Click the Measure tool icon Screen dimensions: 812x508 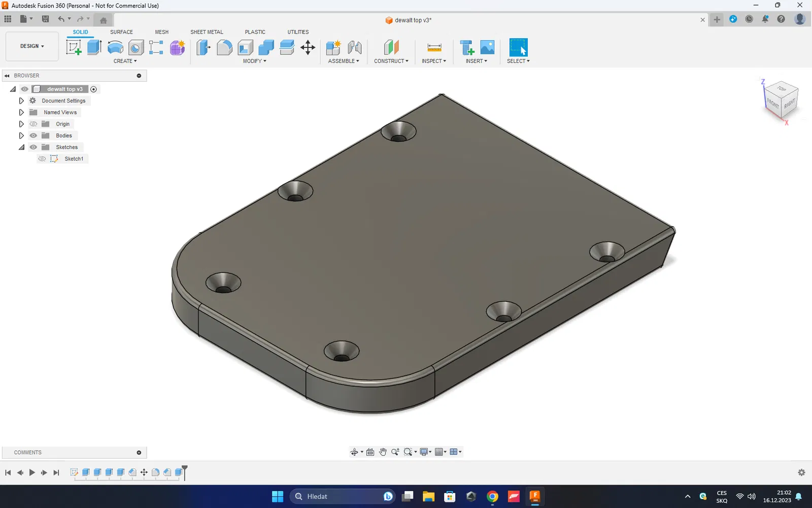pyautogui.click(x=434, y=48)
